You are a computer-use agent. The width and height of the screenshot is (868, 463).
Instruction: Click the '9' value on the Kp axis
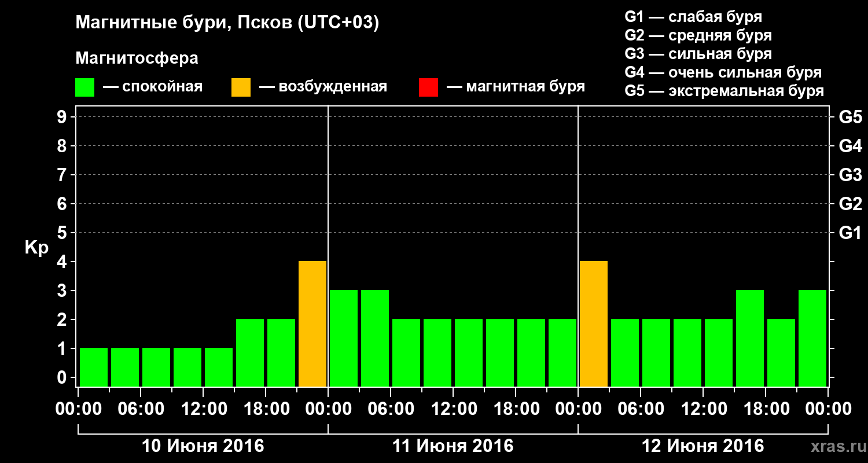63,117
